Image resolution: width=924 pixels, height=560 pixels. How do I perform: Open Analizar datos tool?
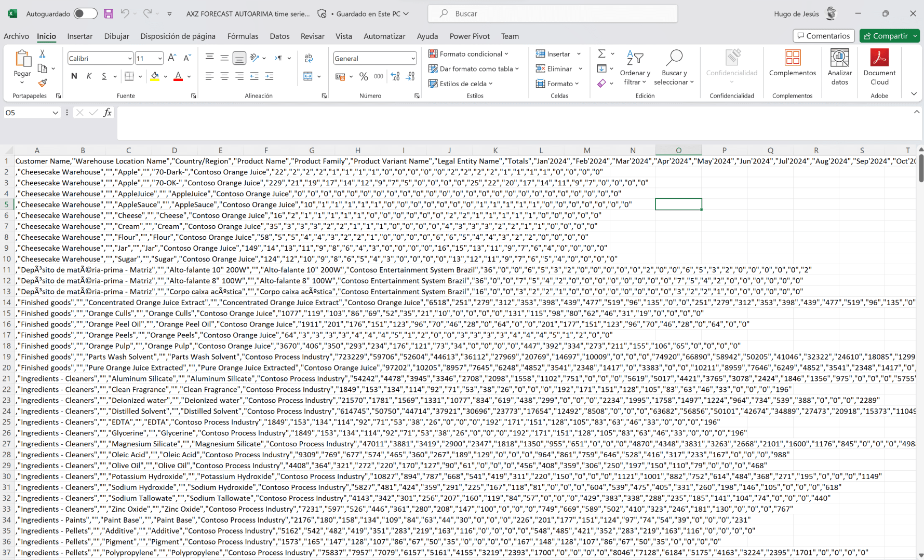tap(839, 66)
